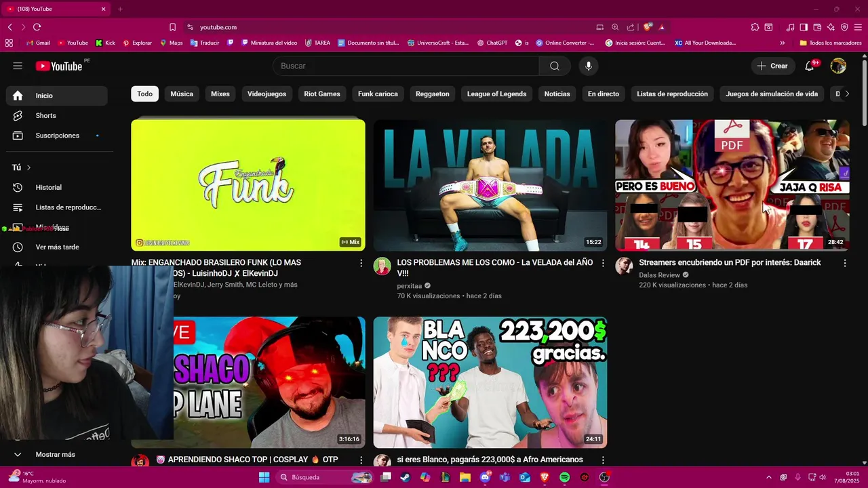The width and height of the screenshot is (868, 488).
Task: Open Suscripciones in the sidebar
Action: point(56,136)
